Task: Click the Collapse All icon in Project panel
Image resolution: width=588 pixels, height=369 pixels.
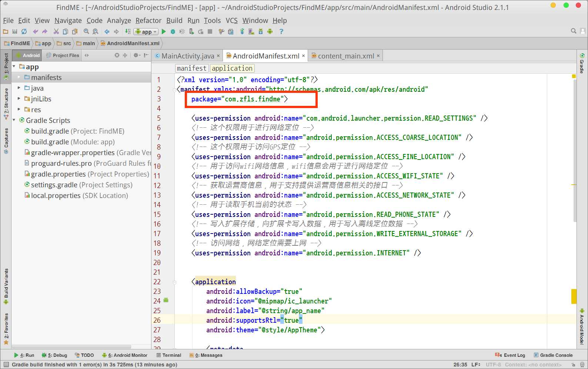Action: click(125, 55)
